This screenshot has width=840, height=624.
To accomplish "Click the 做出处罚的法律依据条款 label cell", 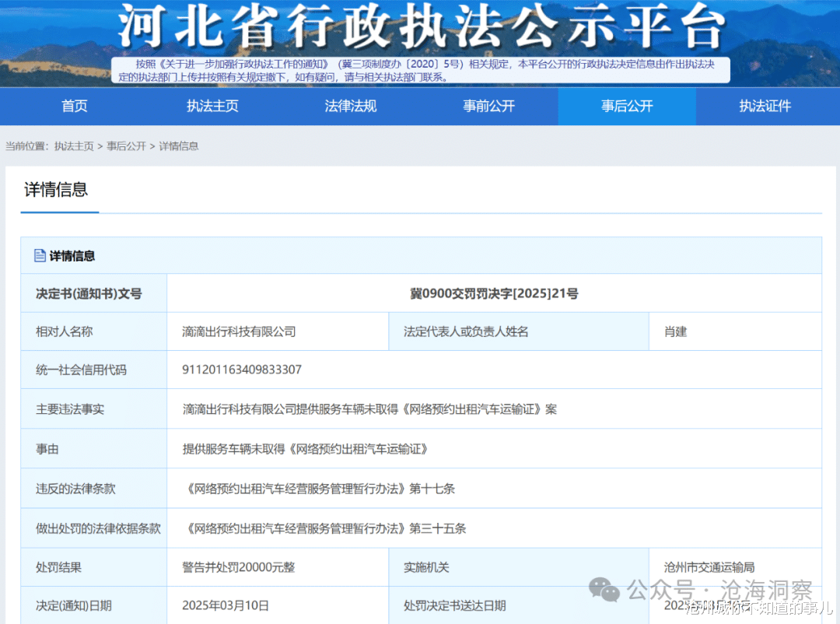I will [94, 528].
